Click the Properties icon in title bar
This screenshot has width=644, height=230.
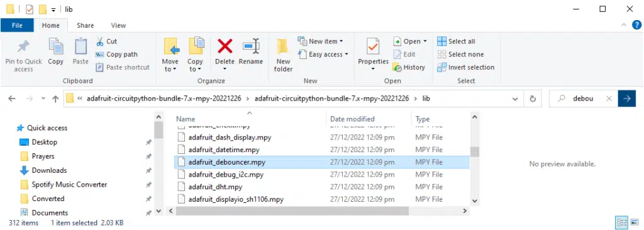(x=29, y=9)
